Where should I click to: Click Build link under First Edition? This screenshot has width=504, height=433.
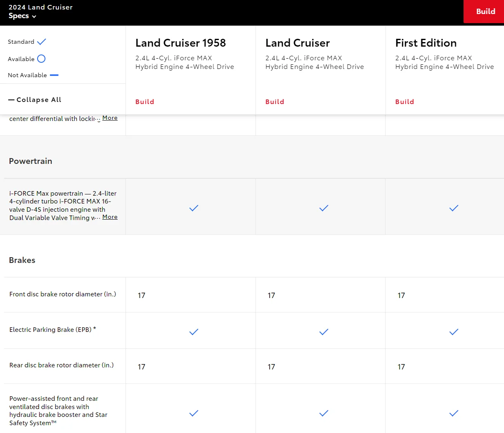405,102
